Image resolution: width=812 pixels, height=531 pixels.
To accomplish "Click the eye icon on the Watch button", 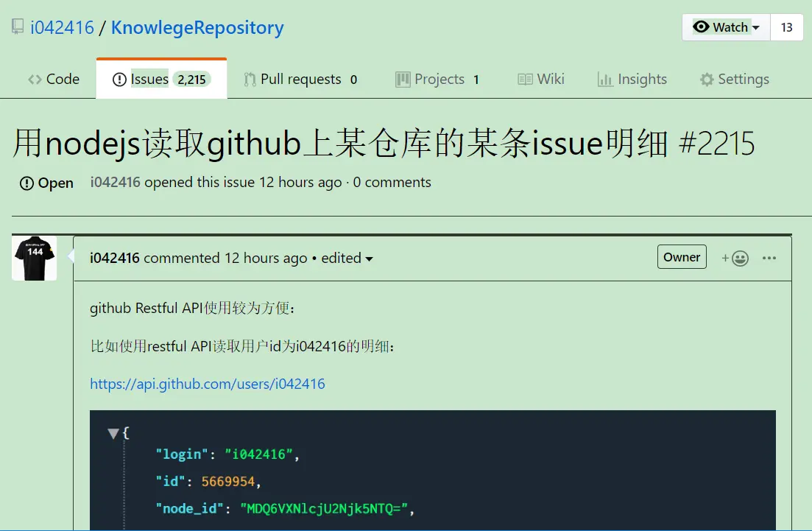I will [x=701, y=27].
